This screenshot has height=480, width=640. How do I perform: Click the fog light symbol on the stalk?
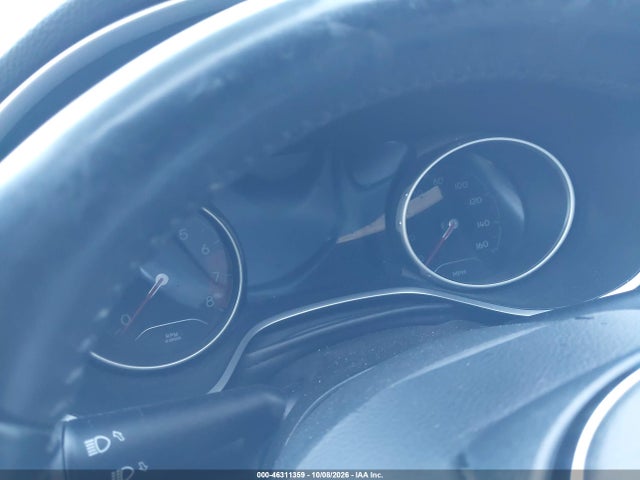pos(123,473)
